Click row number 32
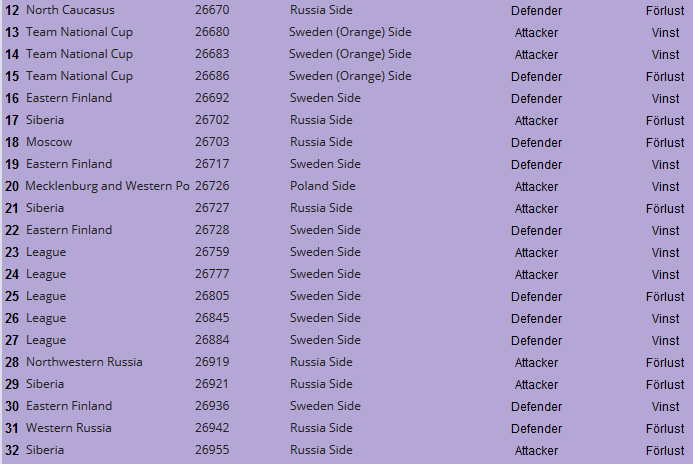 coord(12,450)
